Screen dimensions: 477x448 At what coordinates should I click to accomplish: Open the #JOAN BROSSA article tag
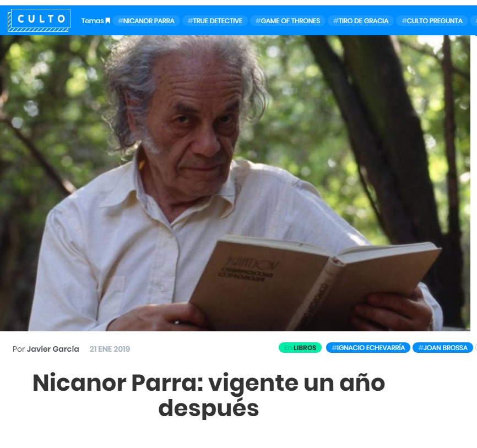[443, 348]
